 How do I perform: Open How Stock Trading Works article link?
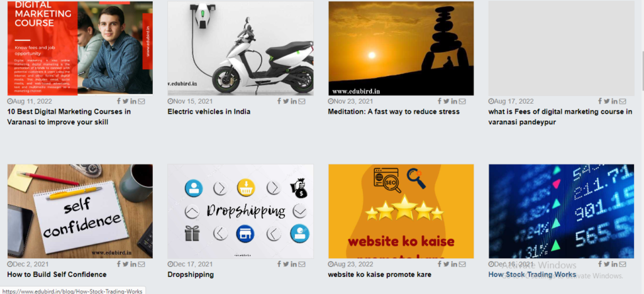tap(532, 275)
